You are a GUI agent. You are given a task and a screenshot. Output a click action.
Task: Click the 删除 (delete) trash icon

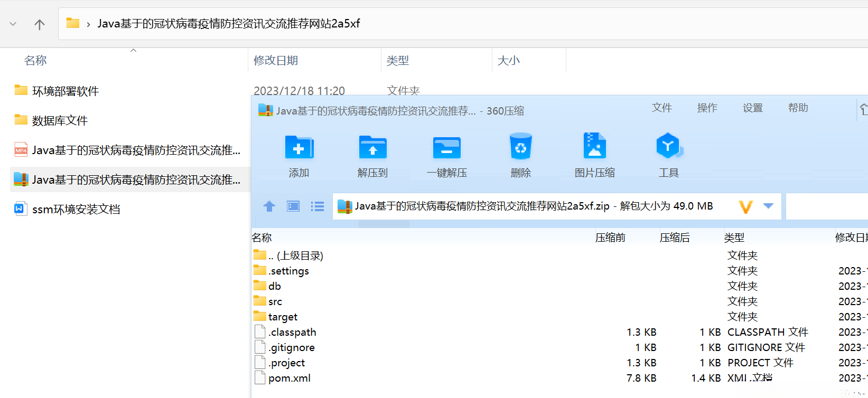tap(521, 146)
